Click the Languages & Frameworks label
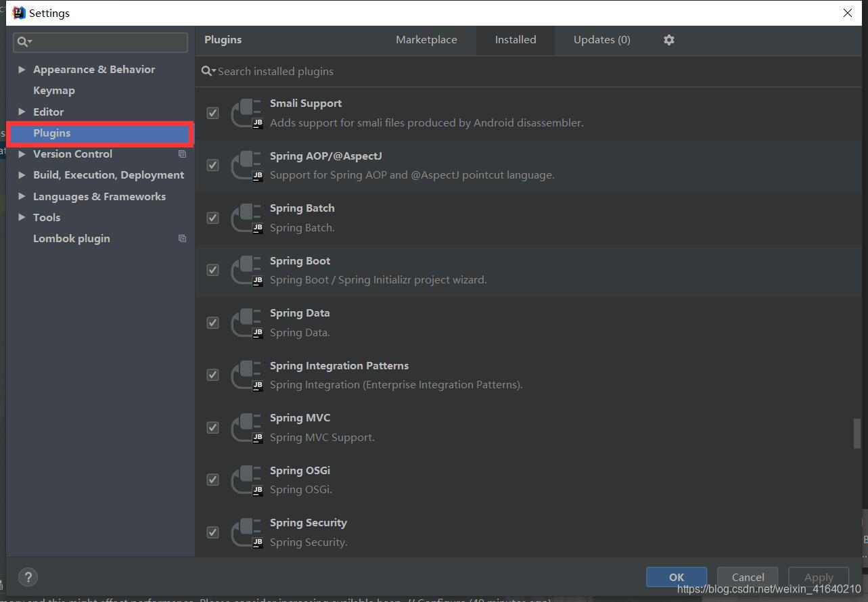The width and height of the screenshot is (868, 602). 99,197
